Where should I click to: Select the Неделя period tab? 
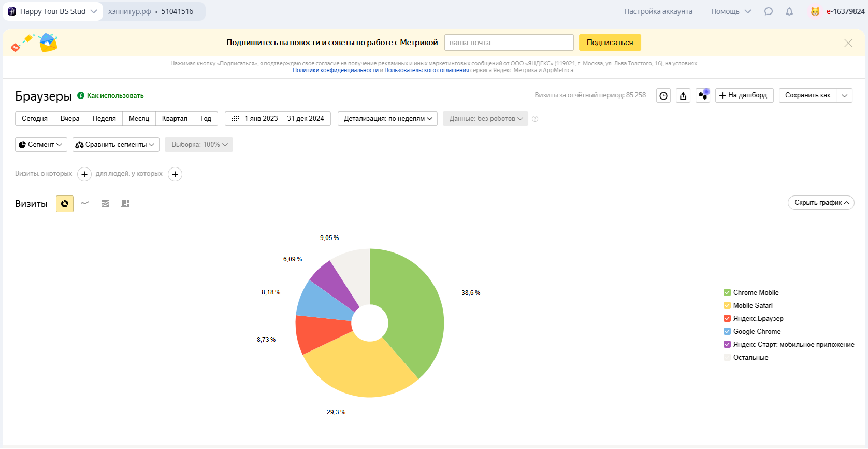click(x=104, y=119)
